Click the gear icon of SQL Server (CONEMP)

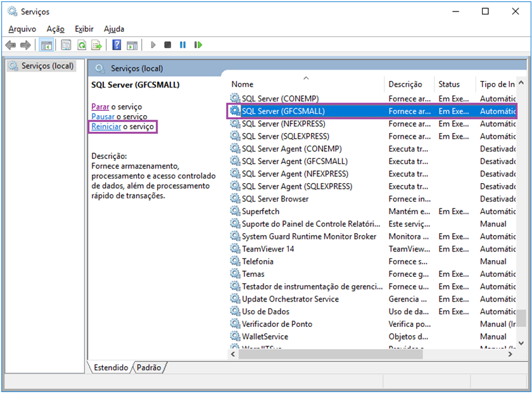click(x=235, y=98)
